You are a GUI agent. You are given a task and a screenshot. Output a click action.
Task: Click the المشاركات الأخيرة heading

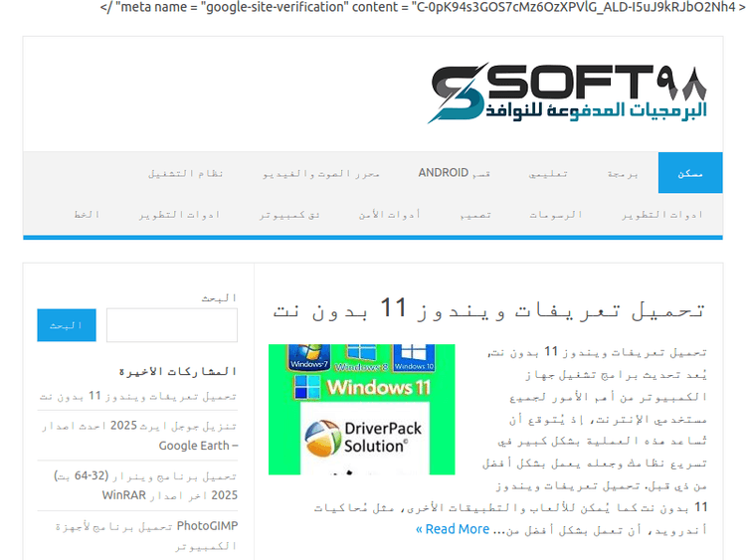(177, 371)
